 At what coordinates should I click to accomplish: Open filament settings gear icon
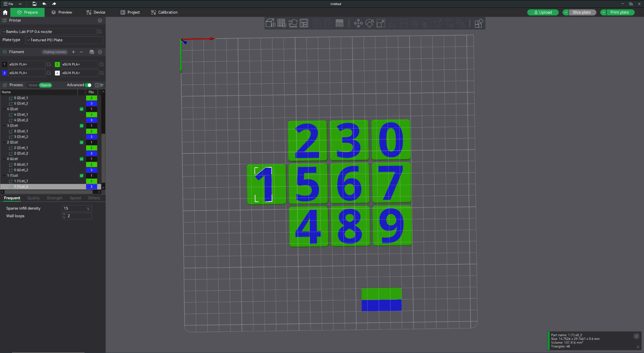(100, 52)
